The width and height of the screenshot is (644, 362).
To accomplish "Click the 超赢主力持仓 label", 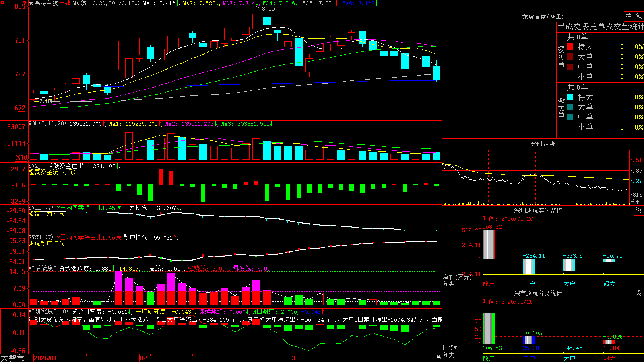I will pos(46,214).
